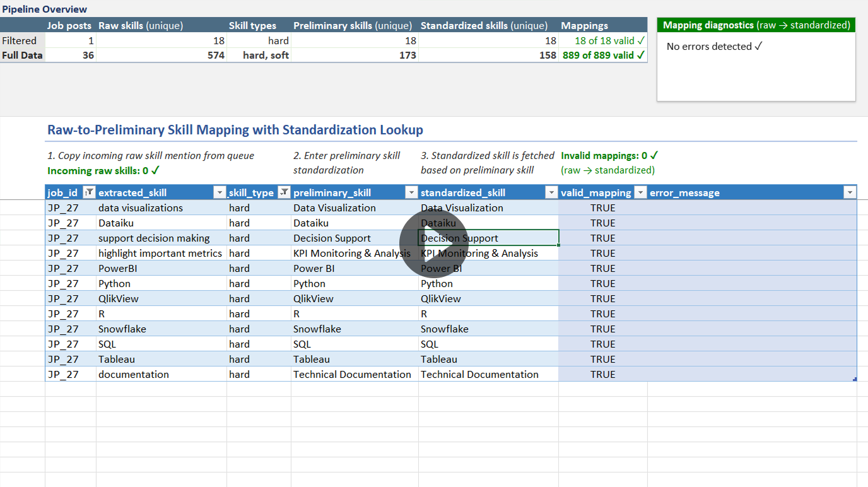
Task: Open the error_message column filter dropdown
Action: click(850, 192)
